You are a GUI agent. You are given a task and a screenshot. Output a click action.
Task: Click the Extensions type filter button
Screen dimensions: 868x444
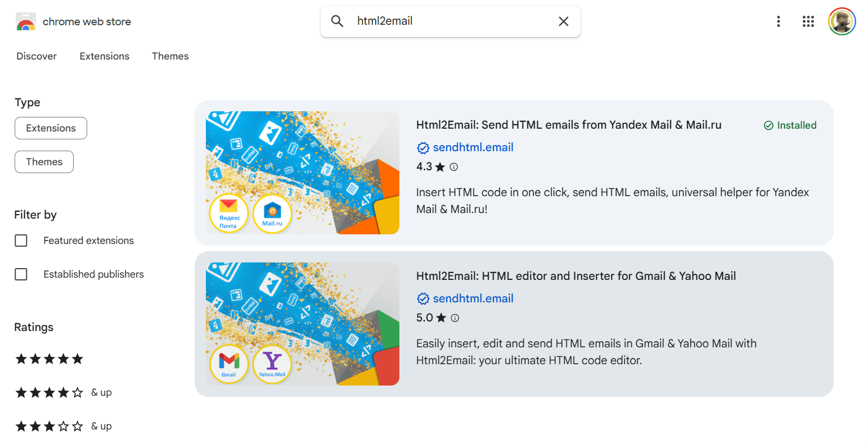(51, 128)
